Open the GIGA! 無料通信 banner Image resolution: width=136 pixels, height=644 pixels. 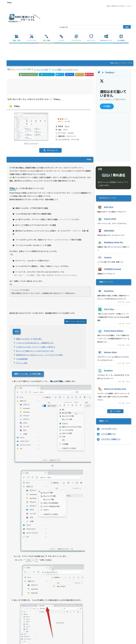(113, 178)
